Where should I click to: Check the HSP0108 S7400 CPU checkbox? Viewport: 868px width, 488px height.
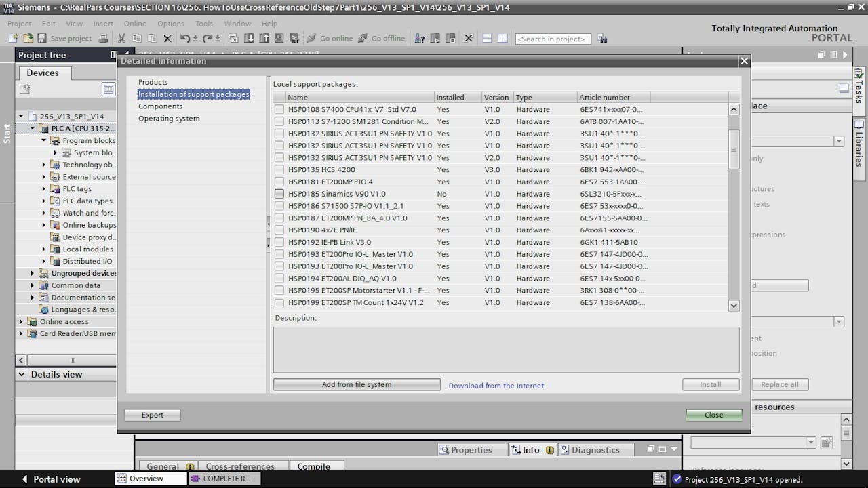pos(279,109)
